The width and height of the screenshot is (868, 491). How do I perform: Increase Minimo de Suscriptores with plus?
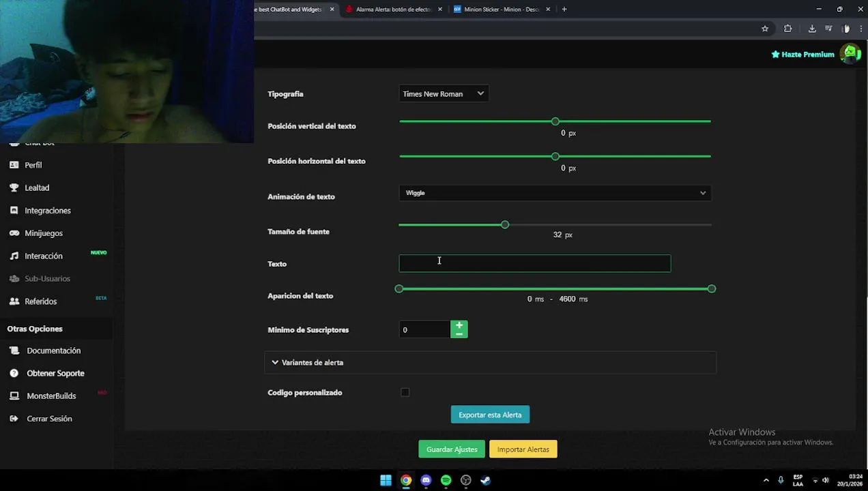pos(459,326)
